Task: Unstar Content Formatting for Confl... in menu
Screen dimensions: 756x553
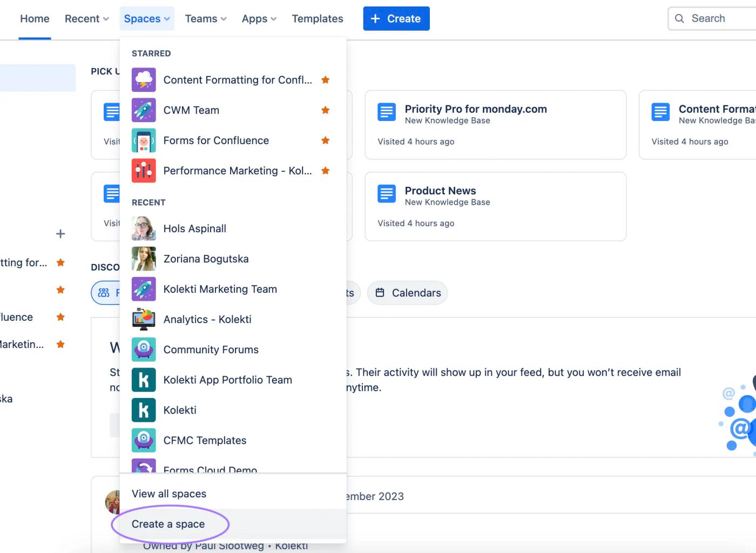Action: click(325, 80)
